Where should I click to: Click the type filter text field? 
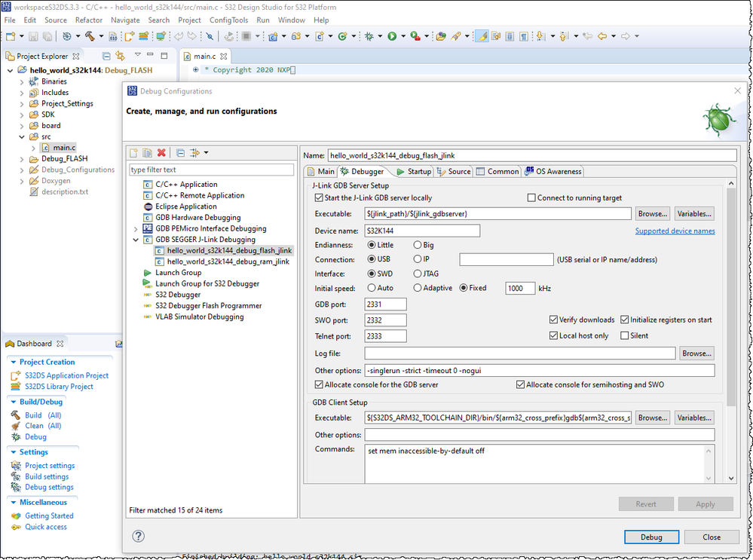(211, 170)
